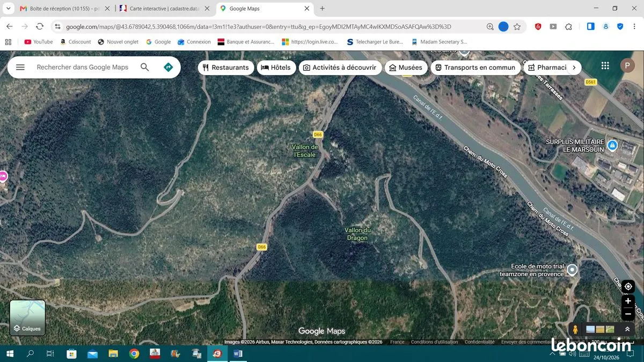
Task: Open the Cdiscount bookmark
Action: [x=76, y=42]
